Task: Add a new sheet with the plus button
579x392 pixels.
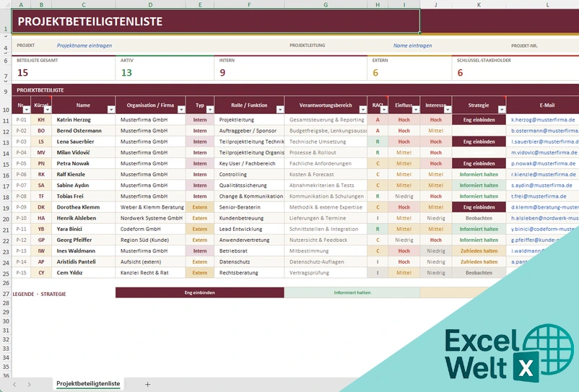Action: pos(147,384)
